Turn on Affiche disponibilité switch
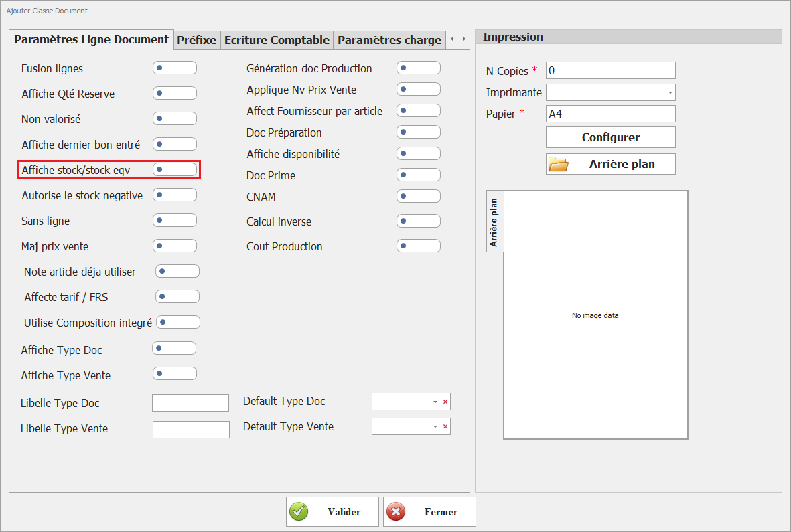The image size is (791, 532). [x=418, y=153]
